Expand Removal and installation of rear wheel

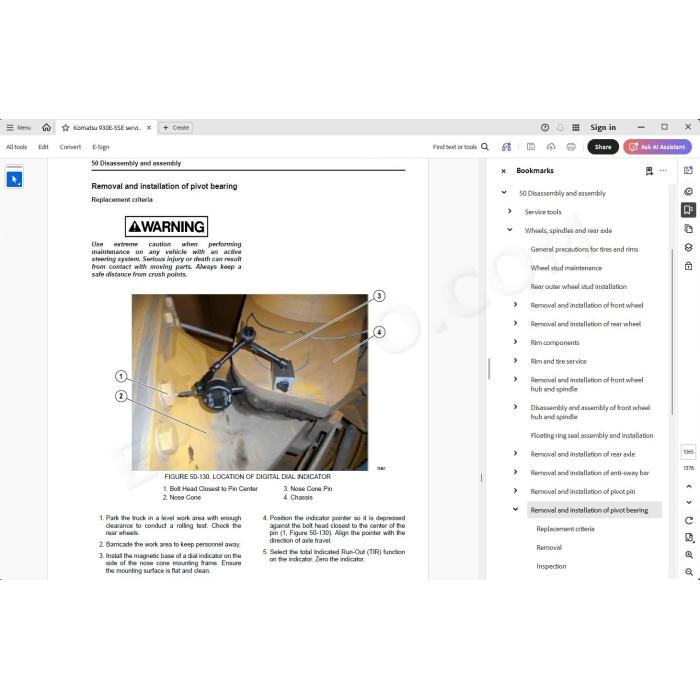(x=516, y=323)
